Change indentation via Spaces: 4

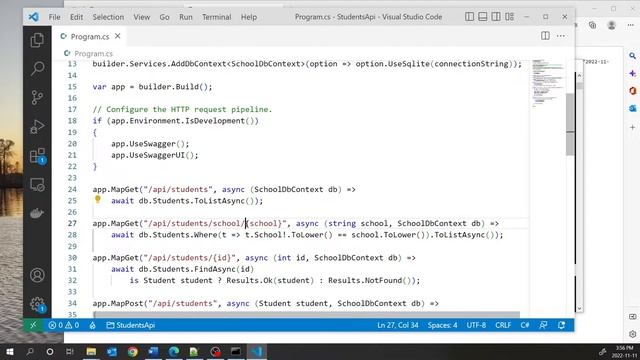(x=442, y=325)
